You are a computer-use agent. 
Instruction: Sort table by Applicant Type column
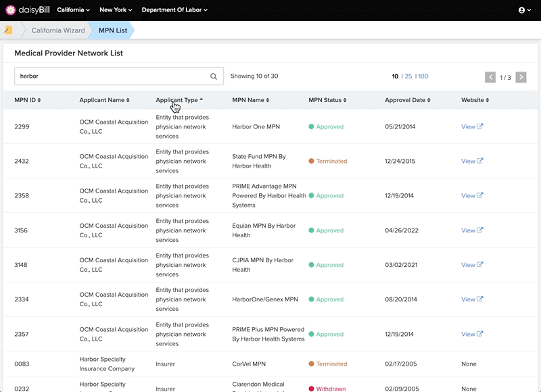tap(179, 100)
